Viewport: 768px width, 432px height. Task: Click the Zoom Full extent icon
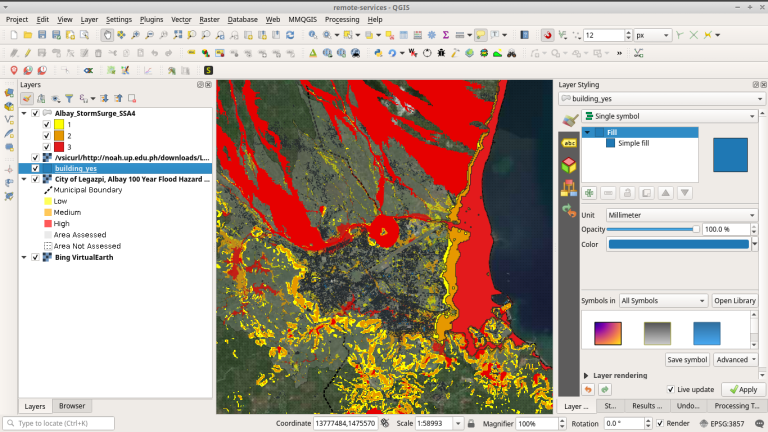[x=178, y=35]
